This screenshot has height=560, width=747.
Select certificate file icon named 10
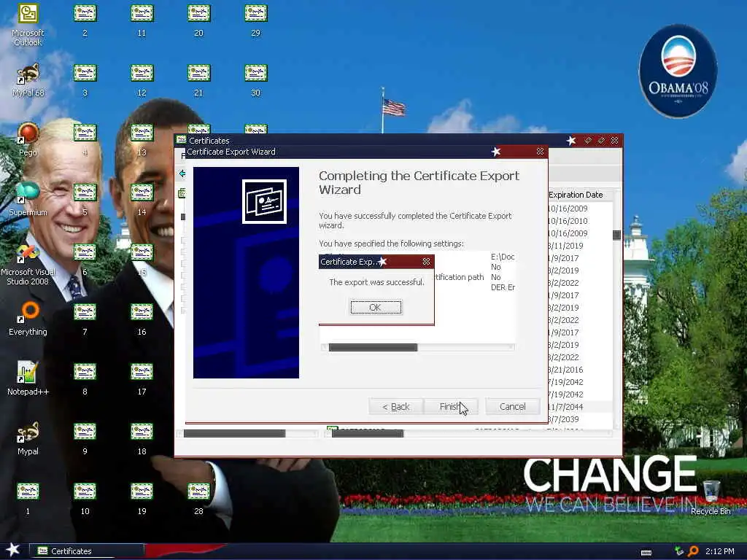coord(85,498)
